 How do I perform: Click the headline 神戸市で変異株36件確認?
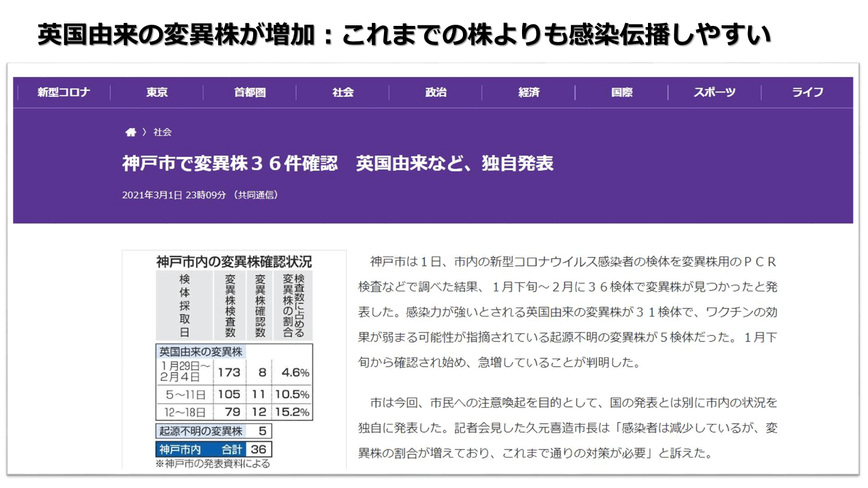[x=338, y=164]
